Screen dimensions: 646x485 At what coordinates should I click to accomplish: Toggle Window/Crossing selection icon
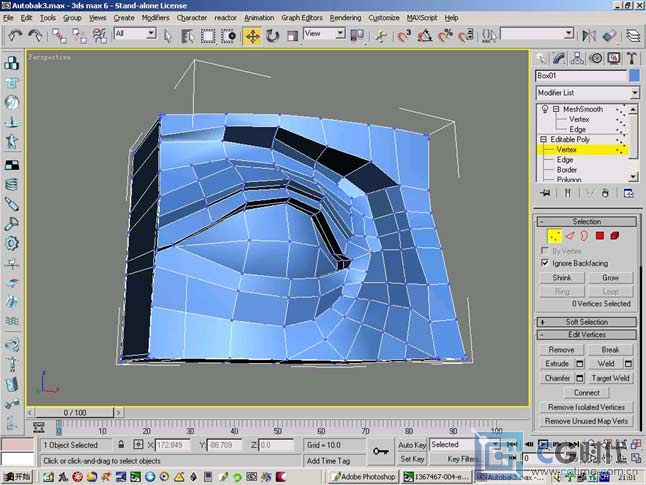[228, 36]
